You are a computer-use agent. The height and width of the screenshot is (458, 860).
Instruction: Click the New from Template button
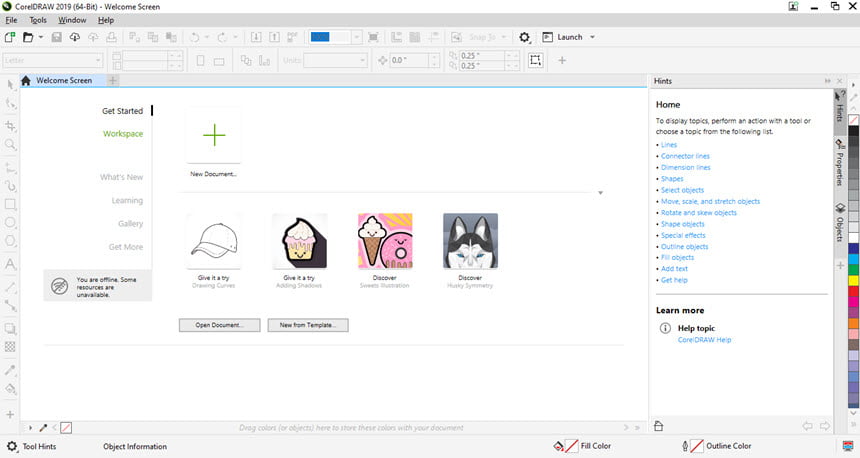[308, 325]
